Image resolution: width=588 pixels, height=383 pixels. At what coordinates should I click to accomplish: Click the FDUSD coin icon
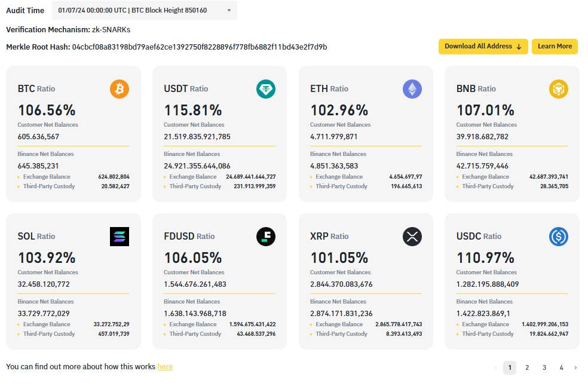point(266,237)
